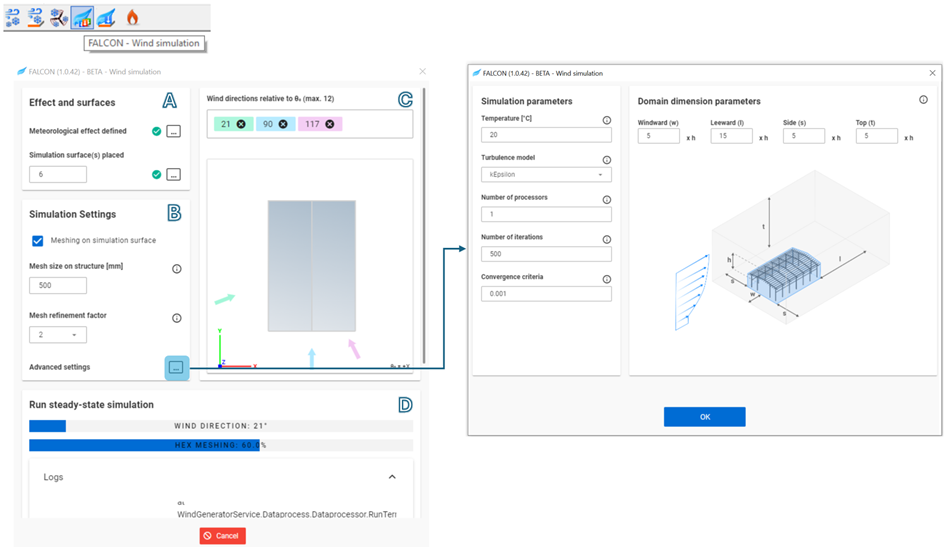Click the FALCON wing with downward arrows icon
945x547 pixels.
[106, 17]
